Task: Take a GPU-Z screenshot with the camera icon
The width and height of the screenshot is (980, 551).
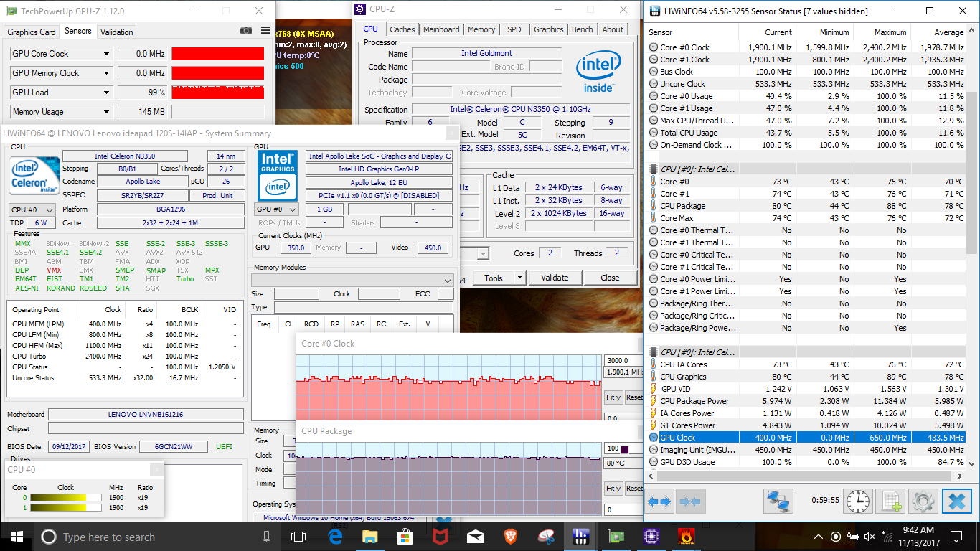Action: pos(246,31)
